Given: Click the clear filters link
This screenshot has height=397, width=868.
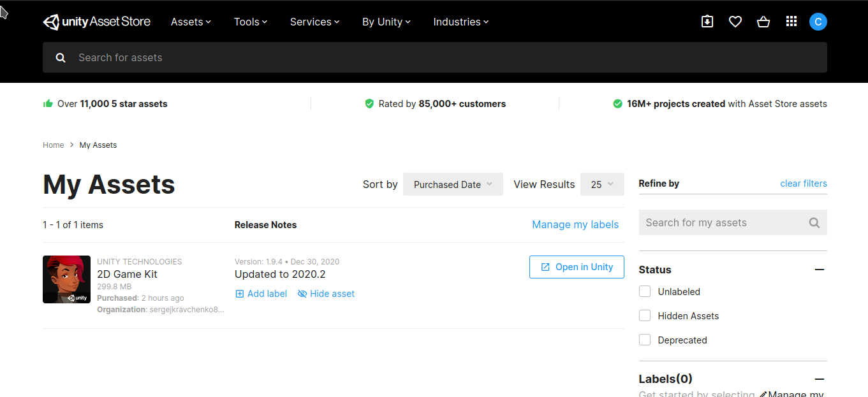Looking at the screenshot, I should [804, 184].
